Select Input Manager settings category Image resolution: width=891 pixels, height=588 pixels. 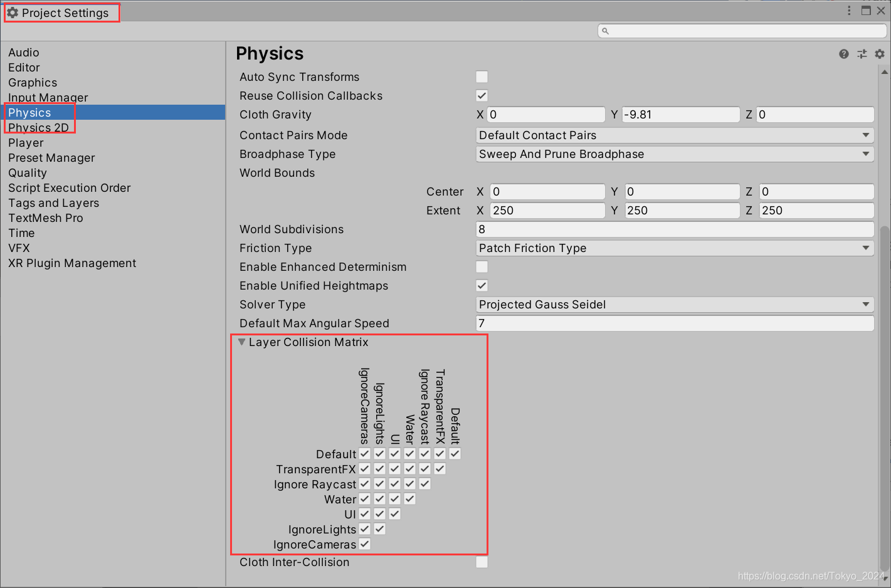(48, 98)
